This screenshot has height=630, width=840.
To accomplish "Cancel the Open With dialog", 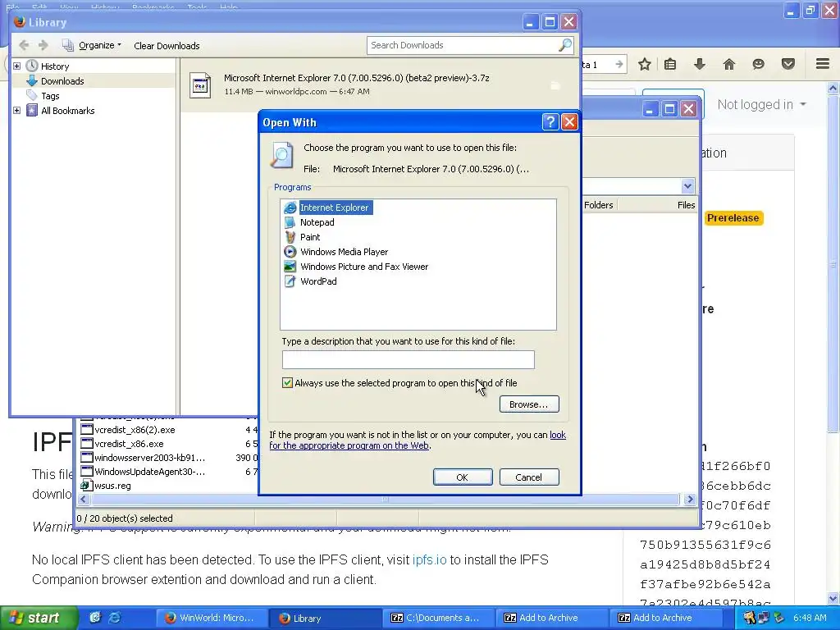I will 529,477.
